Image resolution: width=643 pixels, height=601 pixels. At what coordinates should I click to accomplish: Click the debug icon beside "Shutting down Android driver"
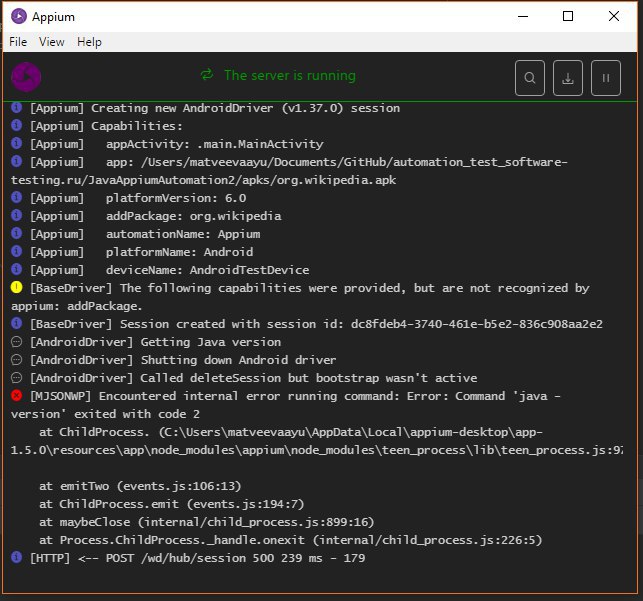pos(16,360)
